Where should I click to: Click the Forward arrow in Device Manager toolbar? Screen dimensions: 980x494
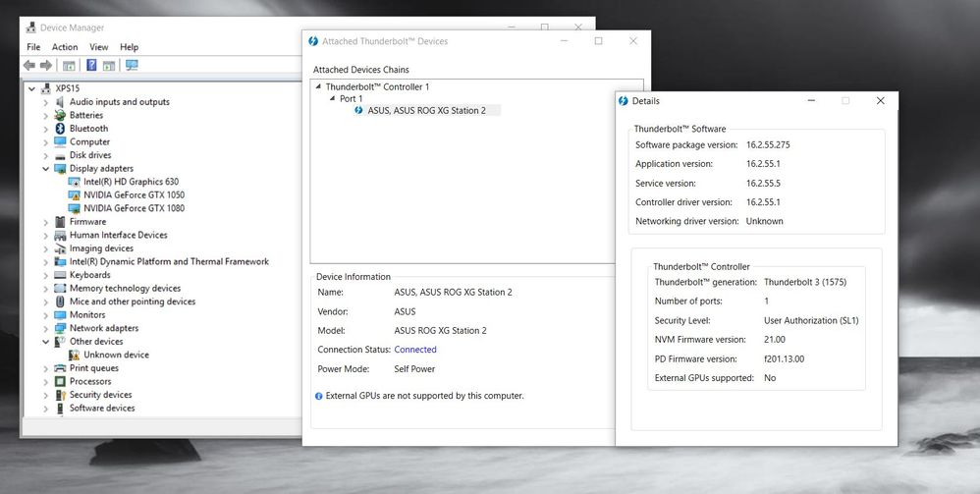[x=46, y=65]
